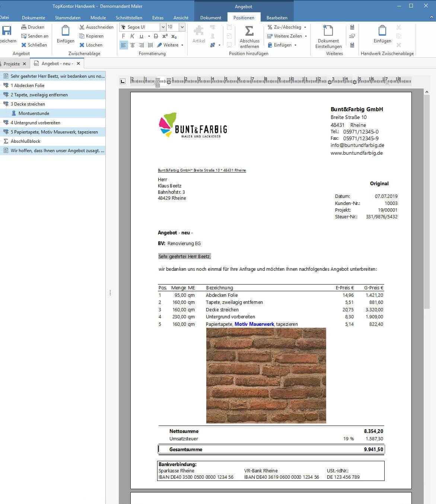Click the Gesamtsumme row in the document
The width and height of the screenshot is (436, 504).
coord(271,449)
